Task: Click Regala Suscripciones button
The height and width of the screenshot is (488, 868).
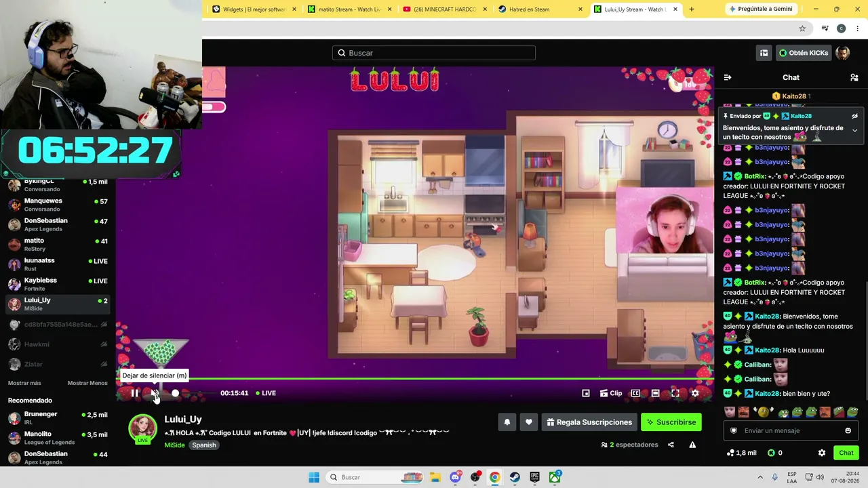Action: [x=589, y=422]
